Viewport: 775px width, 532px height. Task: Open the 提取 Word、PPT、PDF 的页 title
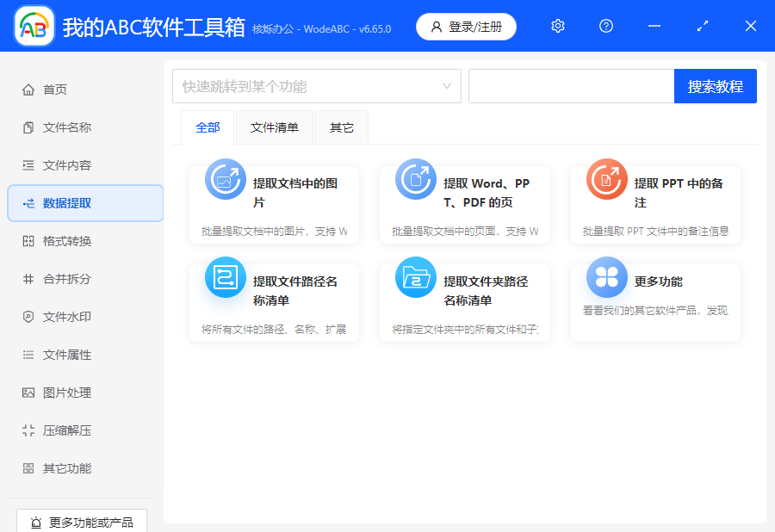[x=487, y=193]
